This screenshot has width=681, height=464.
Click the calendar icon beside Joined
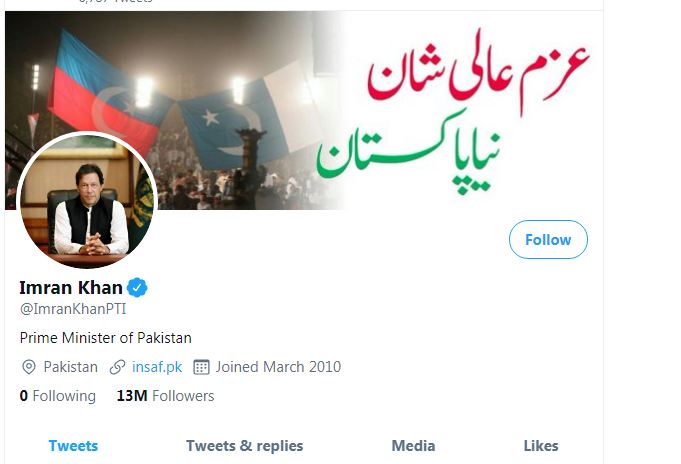tap(201, 367)
